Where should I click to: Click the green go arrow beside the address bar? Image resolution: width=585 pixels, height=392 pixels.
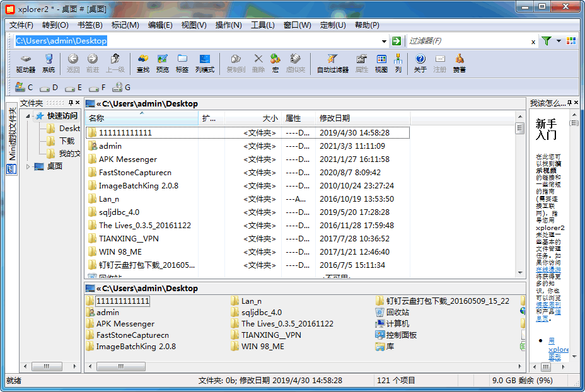pos(397,41)
